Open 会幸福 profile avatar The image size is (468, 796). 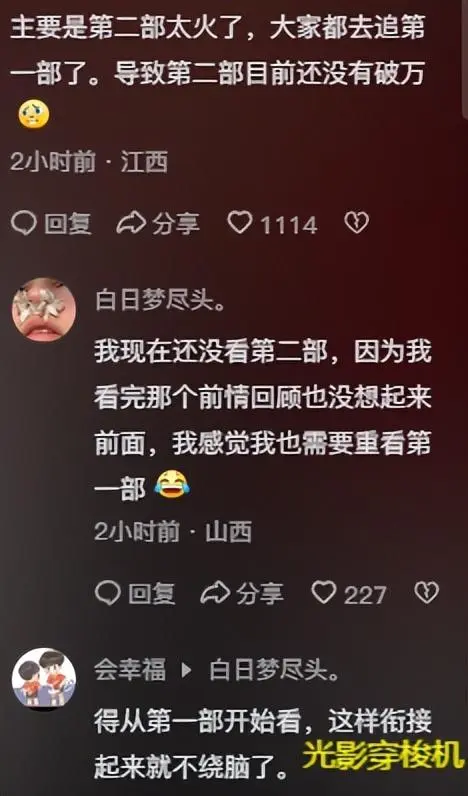(x=44, y=678)
